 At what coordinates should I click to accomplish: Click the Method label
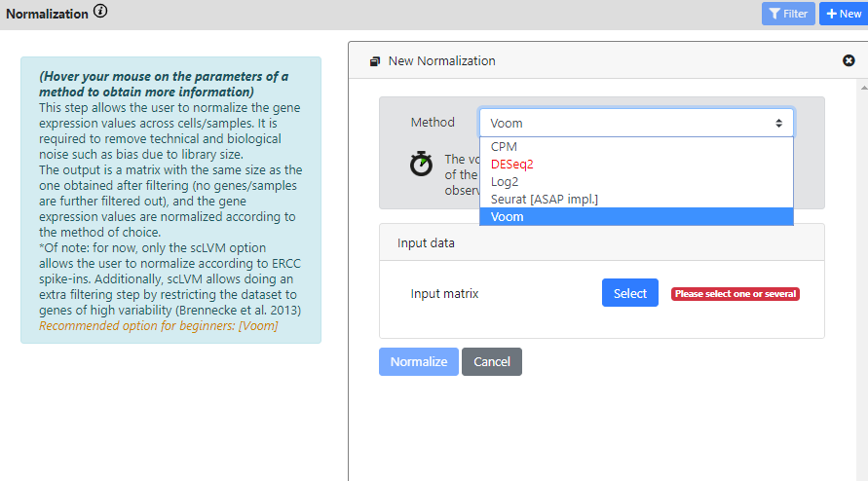pyautogui.click(x=433, y=123)
